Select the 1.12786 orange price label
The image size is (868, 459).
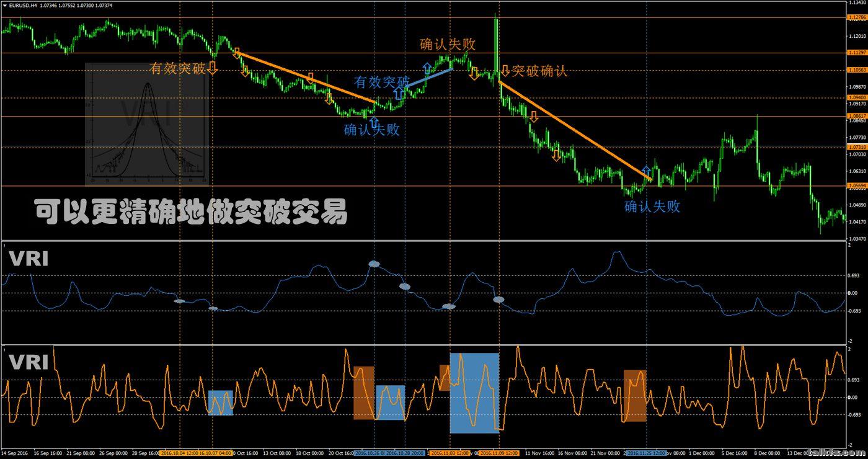[x=856, y=18]
